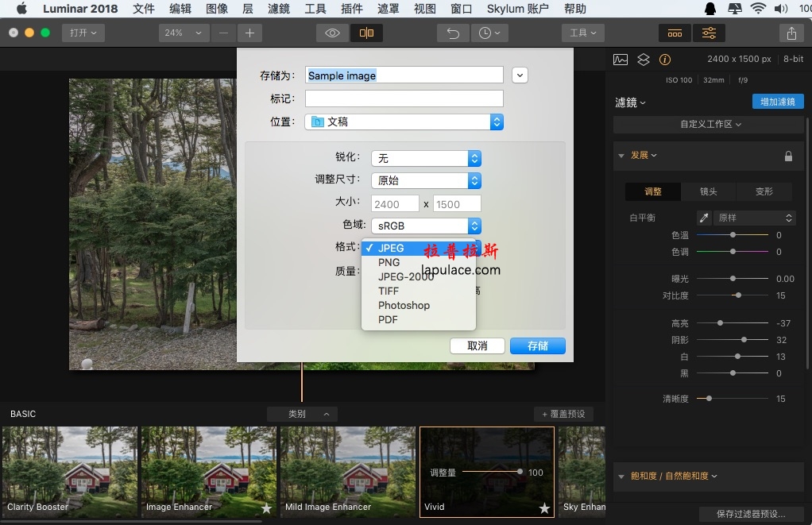Viewport: 812px width, 525px height.
Task: Click the undo arrow icon
Action: click(453, 33)
